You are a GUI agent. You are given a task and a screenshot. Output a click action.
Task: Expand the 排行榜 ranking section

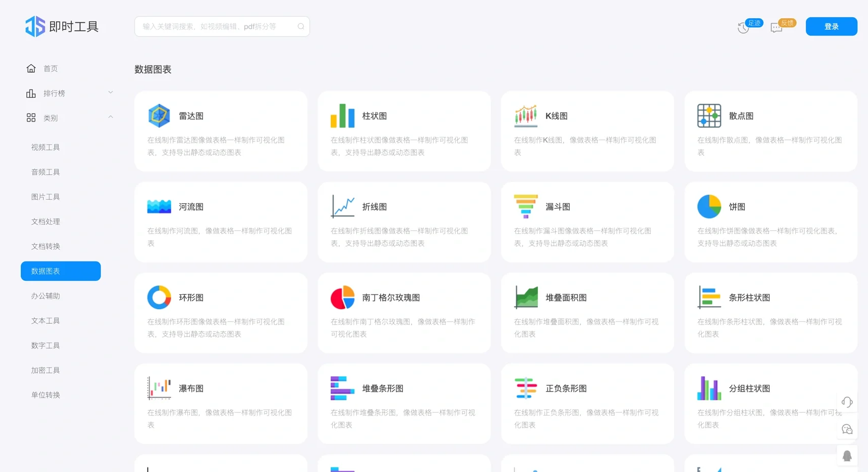[110, 92]
